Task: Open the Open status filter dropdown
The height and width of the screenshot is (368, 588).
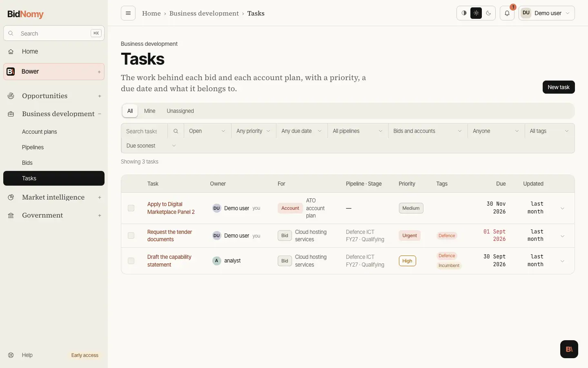Action: pos(207,131)
